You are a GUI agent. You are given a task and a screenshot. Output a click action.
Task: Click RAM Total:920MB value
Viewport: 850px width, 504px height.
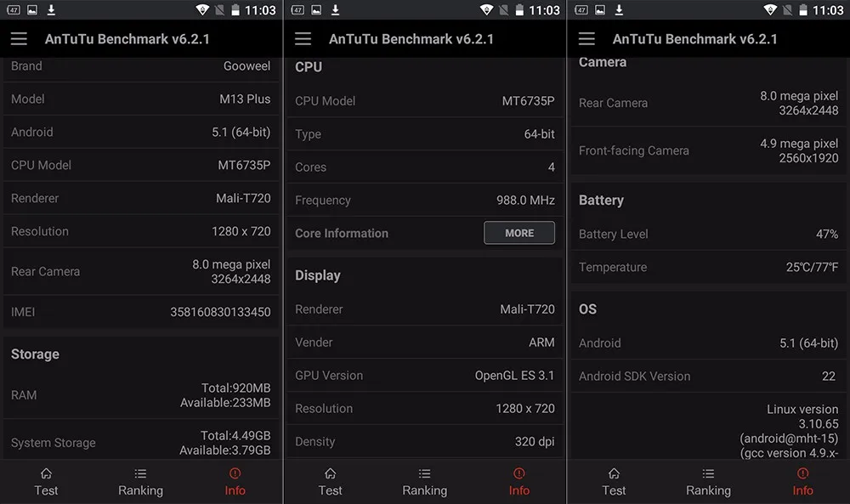(235, 388)
